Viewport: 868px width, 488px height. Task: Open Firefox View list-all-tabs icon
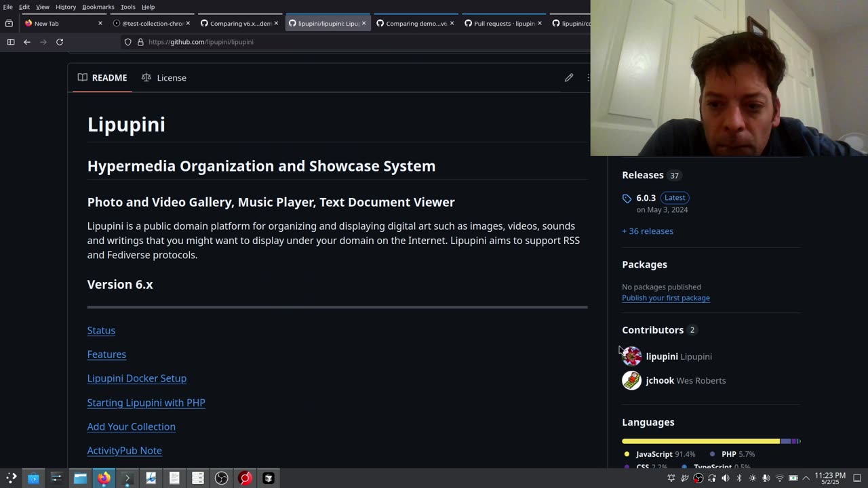pos(9,23)
